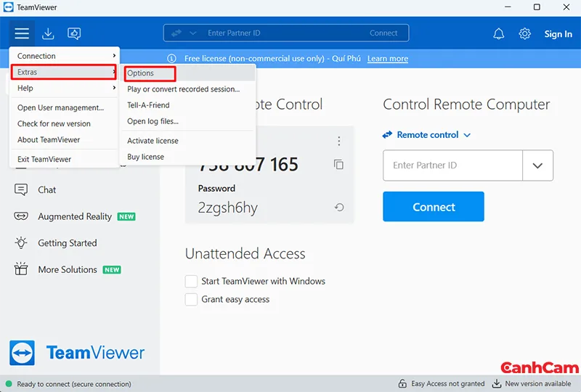Choose Options from the Extras submenu
The width and height of the screenshot is (581, 392).
tap(188, 73)
